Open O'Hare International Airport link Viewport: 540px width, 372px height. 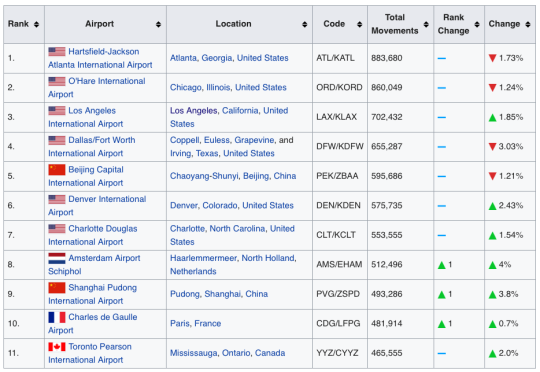pos(97,87)
